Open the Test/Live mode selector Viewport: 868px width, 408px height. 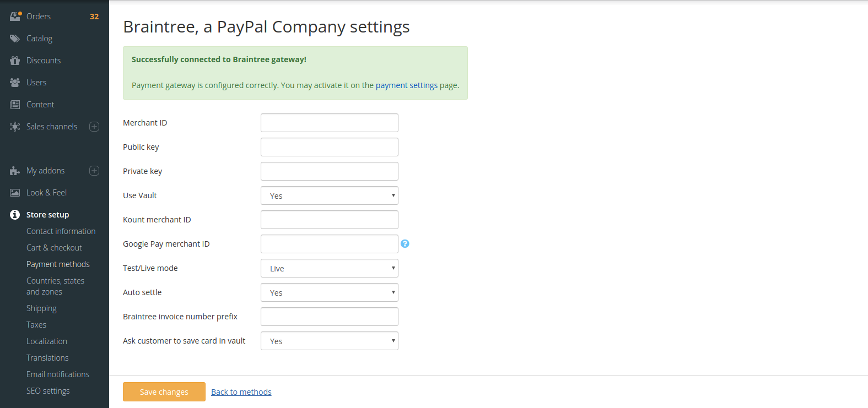[329, 268]
